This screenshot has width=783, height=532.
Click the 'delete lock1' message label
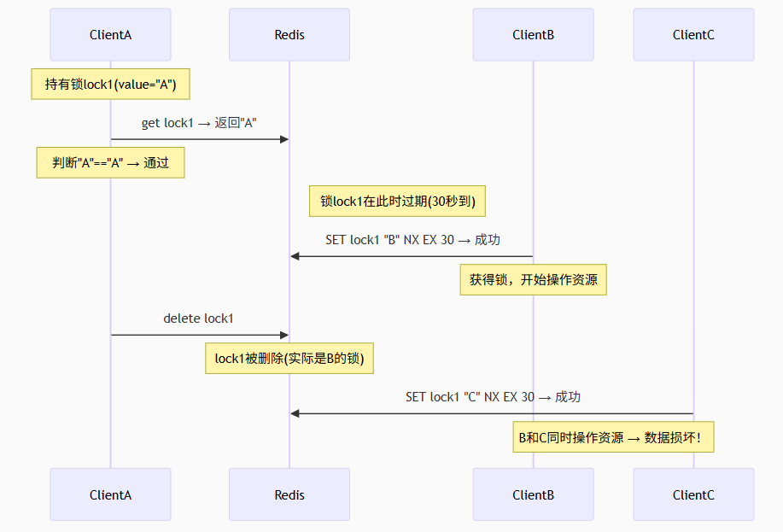click(x=199, y=319)
